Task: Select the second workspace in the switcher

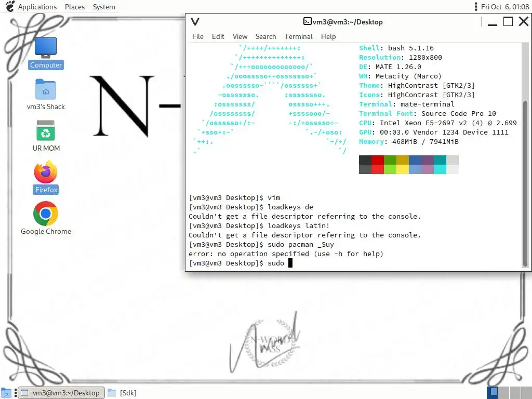Action: point(503,393)
